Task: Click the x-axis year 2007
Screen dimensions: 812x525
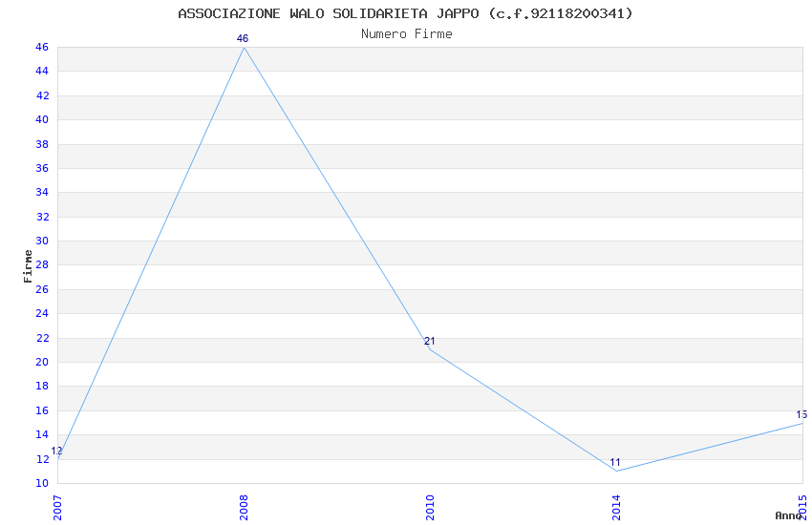Action: [57, 508]
